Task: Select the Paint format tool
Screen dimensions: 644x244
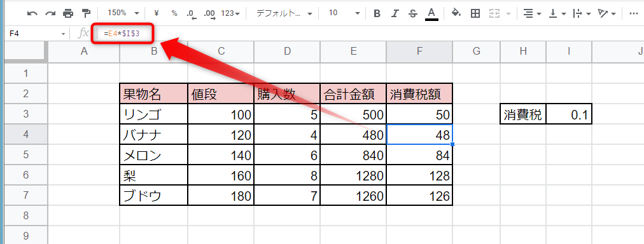Action: [x=86, y=13]
